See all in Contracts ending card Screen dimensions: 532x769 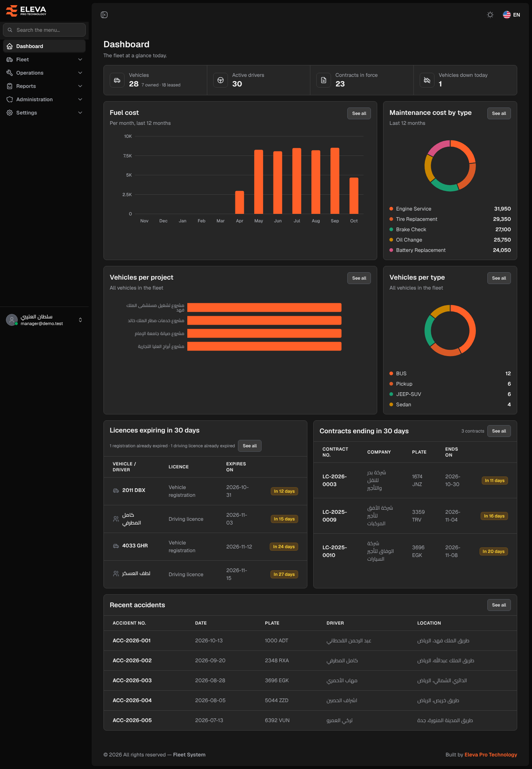tap(499, 431)
